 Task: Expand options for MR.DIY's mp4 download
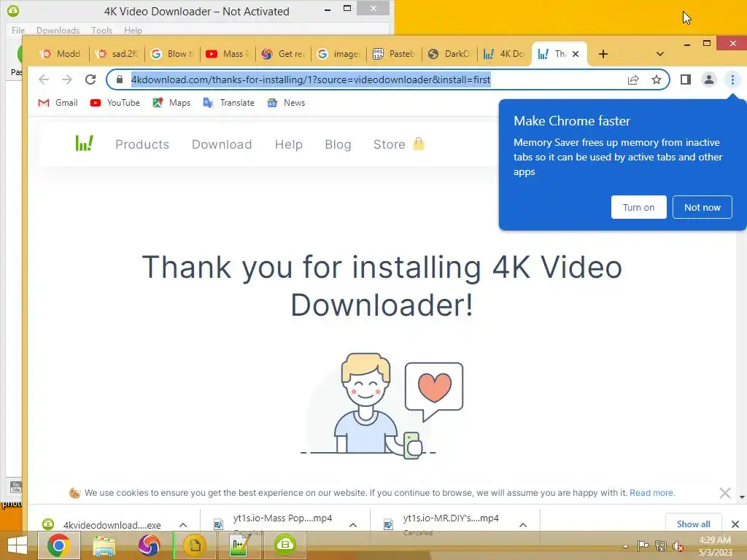click(523, 525)
